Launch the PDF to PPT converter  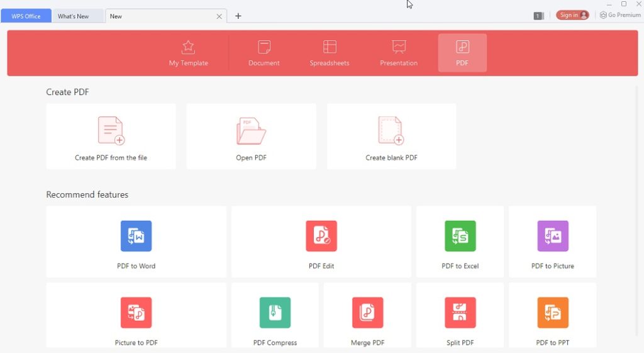coord(552,313)
